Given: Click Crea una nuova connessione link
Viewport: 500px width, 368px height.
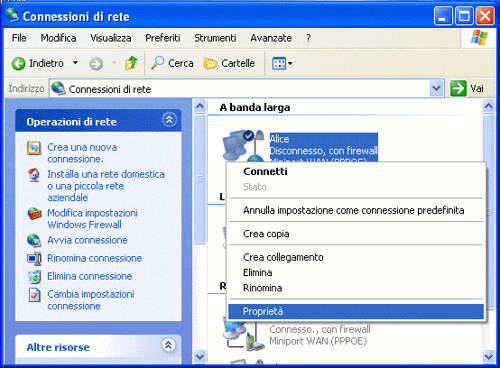Looking at the screenshot, I should [82, 153].
